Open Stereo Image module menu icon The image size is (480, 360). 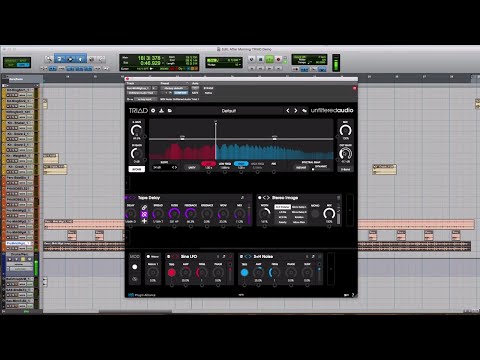point(338,198)
